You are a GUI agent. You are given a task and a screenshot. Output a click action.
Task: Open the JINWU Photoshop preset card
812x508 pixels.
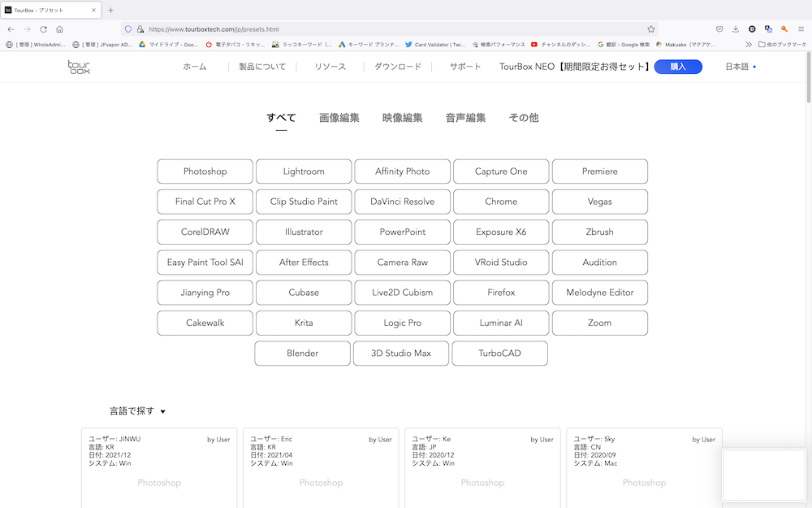tap(159, 468)
